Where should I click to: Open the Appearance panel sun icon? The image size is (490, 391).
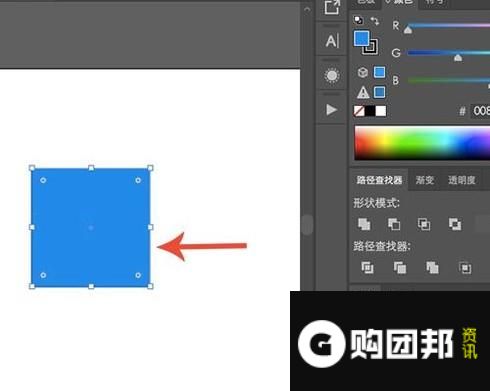point(332,76)
